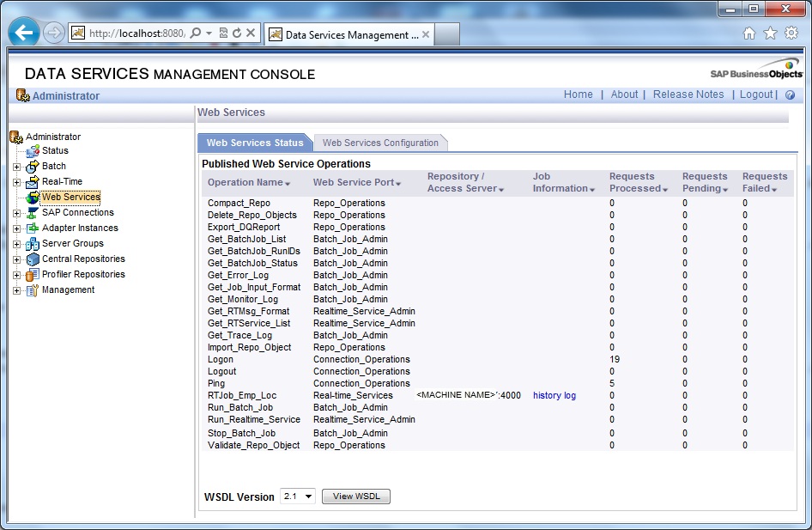Open the Home link
Screen dimensions: 812x530
(578, 94)
